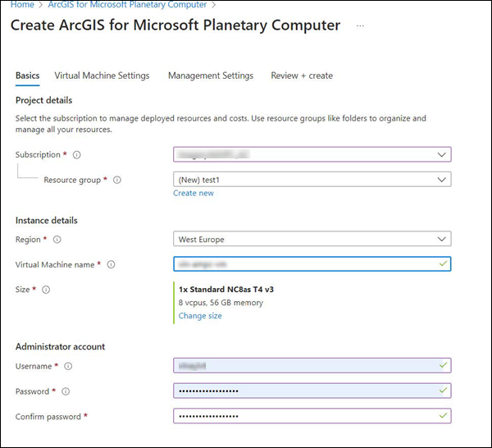Viewport: 492px width, 448px height.
Task: Open the Resource group dropdown
Action: tap(312, 179)
